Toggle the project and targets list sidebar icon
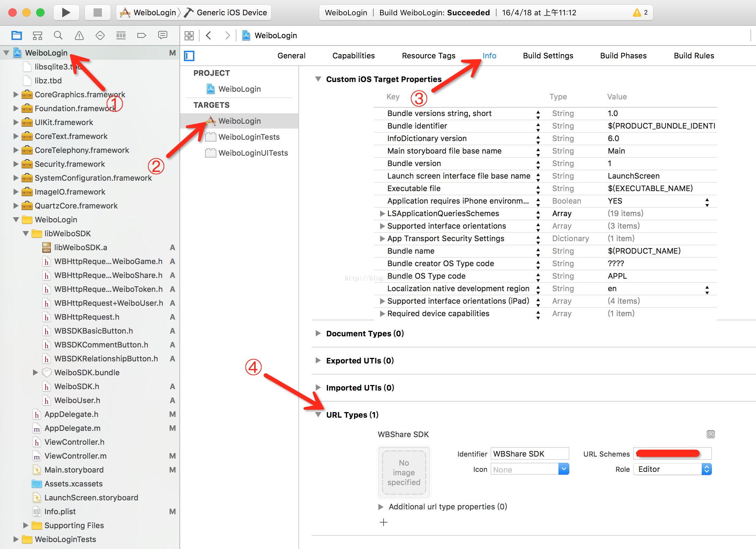The image size is (756, 549). [x=189, y=56]
